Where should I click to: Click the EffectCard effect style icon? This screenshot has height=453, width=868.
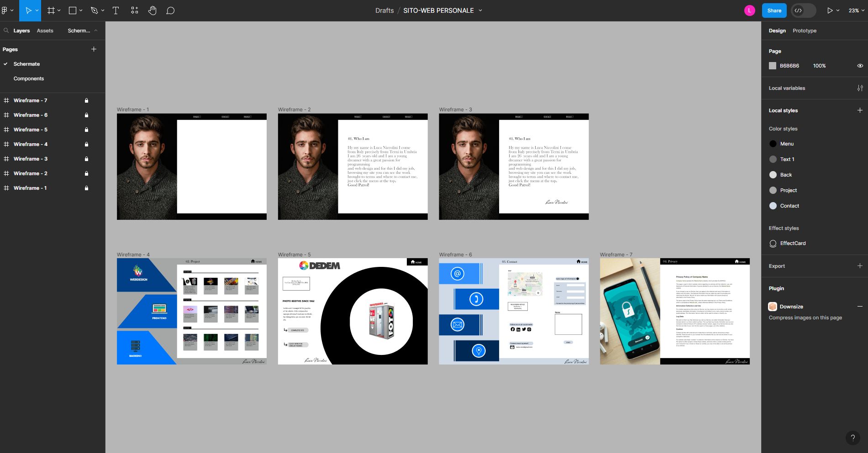[773, 243]
